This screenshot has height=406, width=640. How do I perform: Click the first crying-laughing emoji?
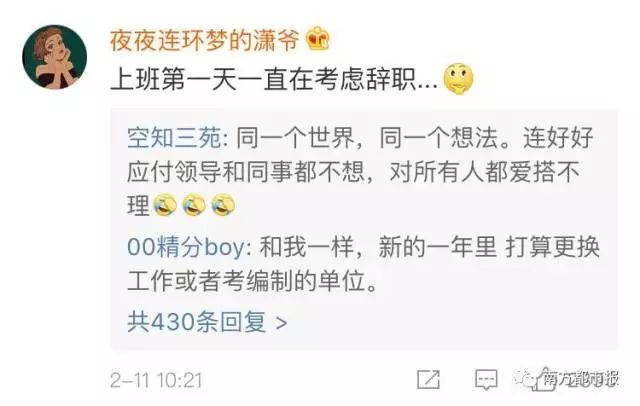164,205
